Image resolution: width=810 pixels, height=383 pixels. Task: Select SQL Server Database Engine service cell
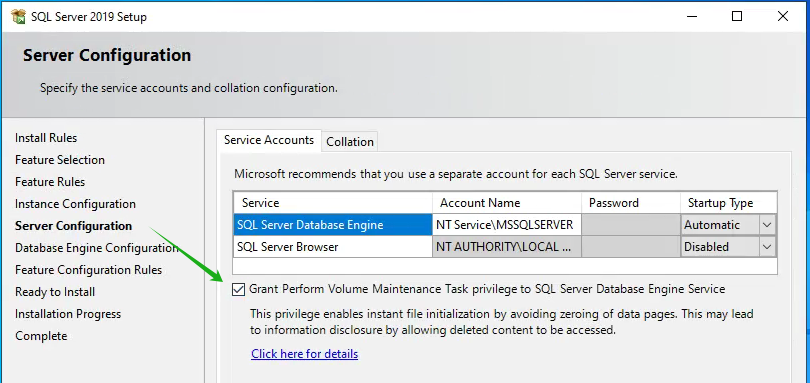point(333,225)
